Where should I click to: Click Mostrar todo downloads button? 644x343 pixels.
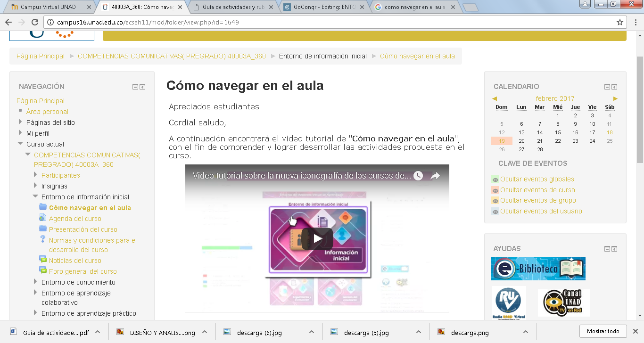tap(603, 331)
